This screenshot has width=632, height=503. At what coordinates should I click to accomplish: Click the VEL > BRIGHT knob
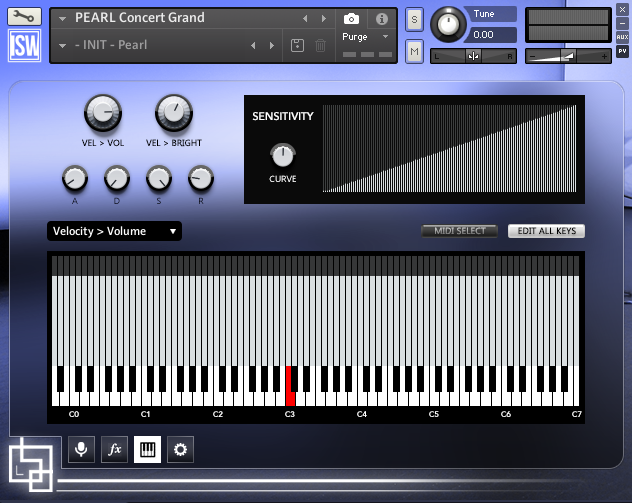pos(174,113)
